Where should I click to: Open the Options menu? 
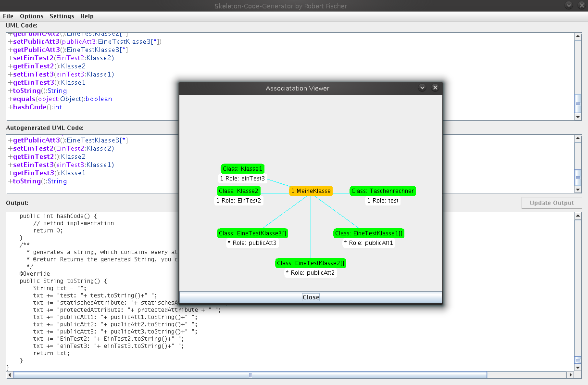(32, 16)
